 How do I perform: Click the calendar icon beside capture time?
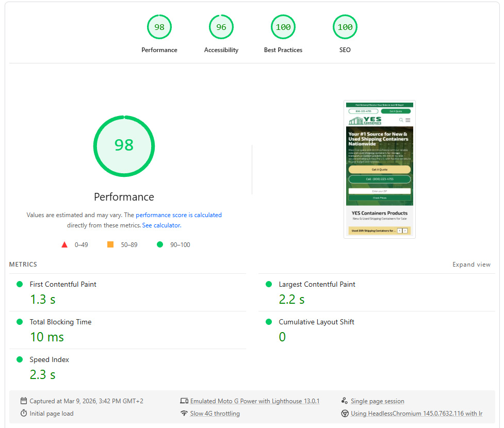(x=24, y=401)
